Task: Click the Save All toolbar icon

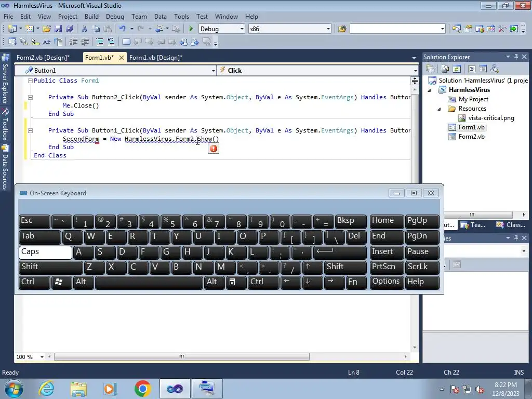Action: pos(70,29)
